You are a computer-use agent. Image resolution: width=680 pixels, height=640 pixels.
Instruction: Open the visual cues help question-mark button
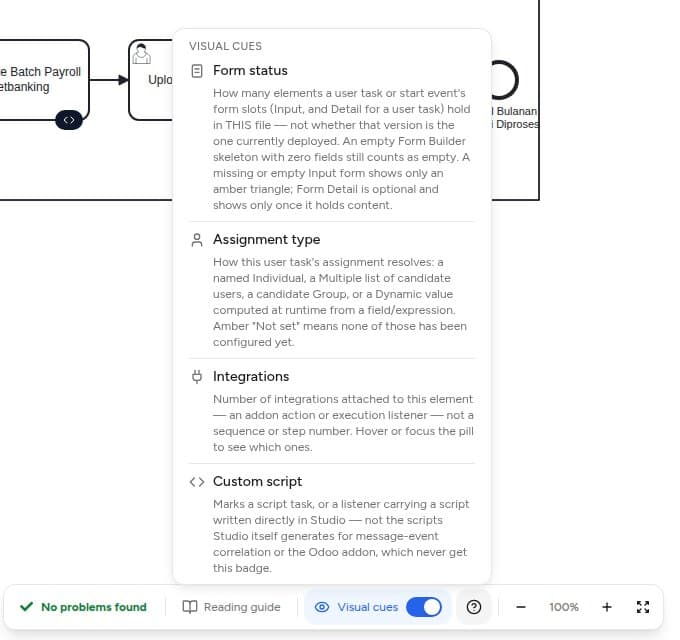coord(474,607)
